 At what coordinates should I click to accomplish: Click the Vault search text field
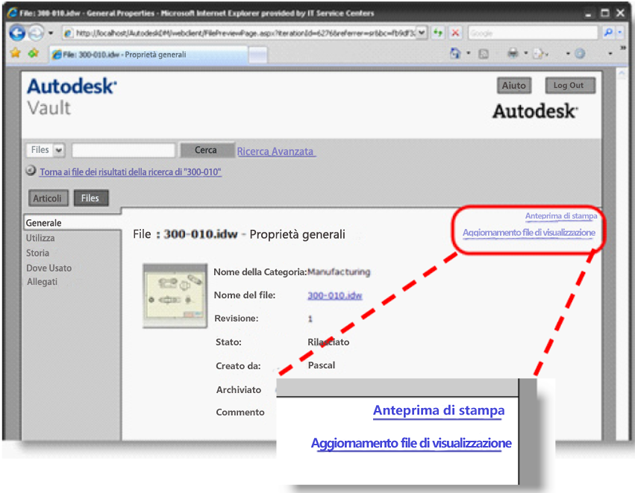pos(124,150)
